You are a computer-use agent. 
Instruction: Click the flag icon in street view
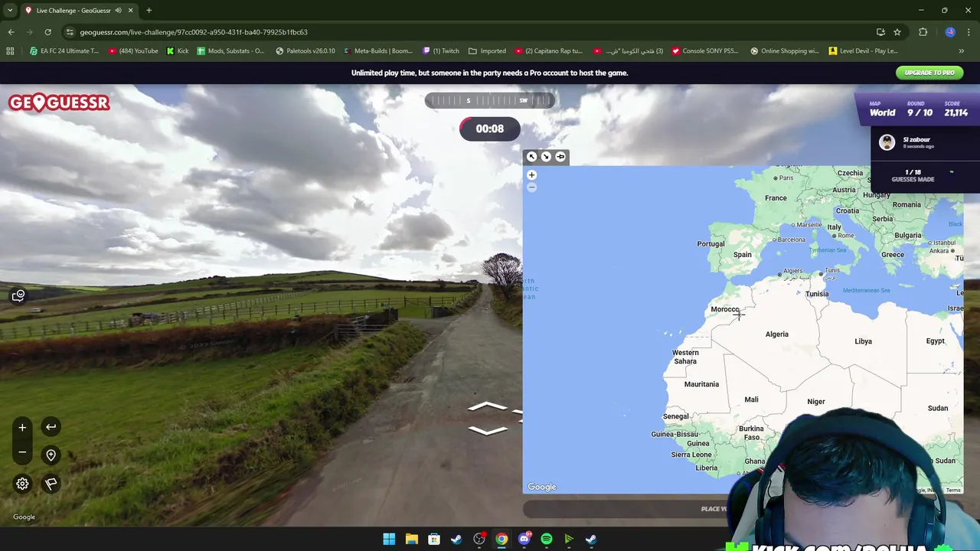coord(51,484)
